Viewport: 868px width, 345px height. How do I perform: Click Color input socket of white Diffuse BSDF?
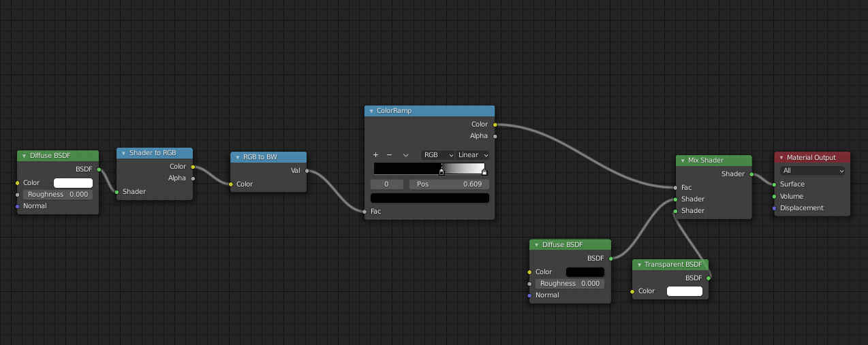(x=17, y=183)
